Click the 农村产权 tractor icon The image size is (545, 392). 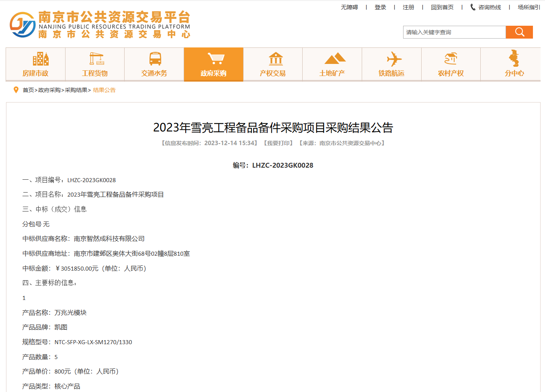coord(451,59)
